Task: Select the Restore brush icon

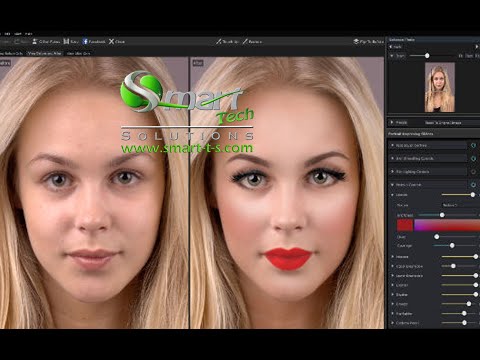Action: click(x=245, y=41)
